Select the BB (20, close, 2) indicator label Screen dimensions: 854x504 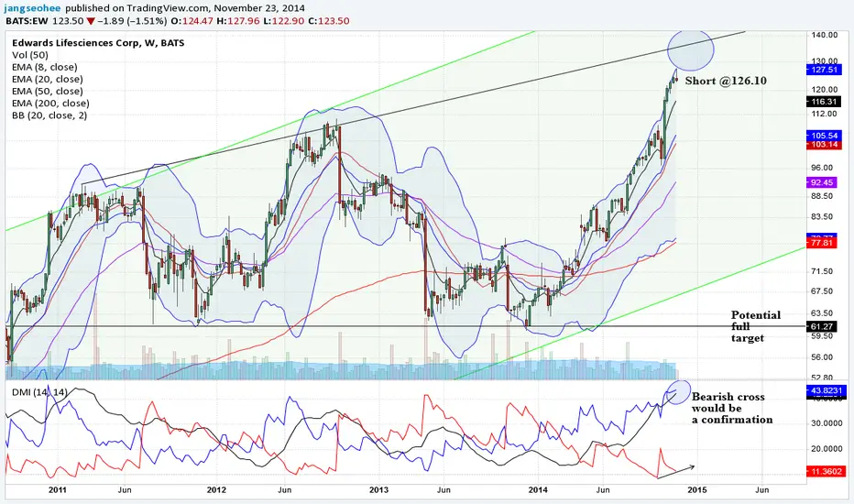[x=49, y=115]
